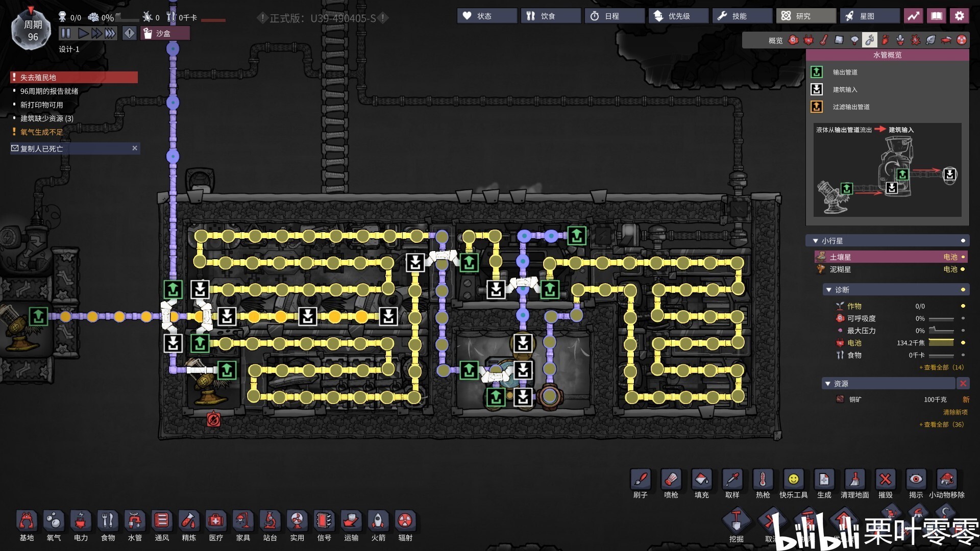Click 查看全部 (14) diagnostics link

pos(941,367)
